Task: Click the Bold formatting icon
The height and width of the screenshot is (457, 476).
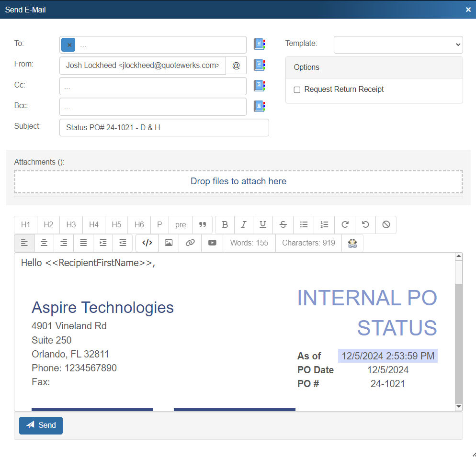Action: click(225, 224)
